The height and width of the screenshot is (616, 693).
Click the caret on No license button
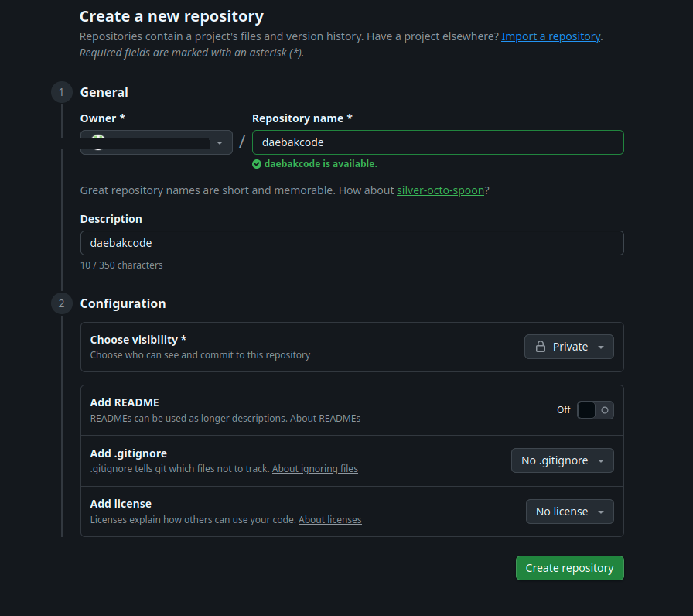point(601,512)
